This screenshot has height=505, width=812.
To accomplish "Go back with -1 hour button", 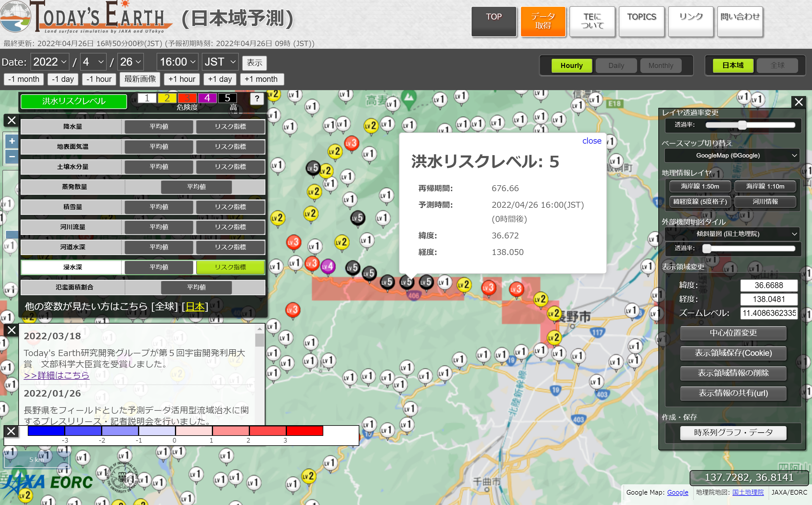I will [99, 79].
